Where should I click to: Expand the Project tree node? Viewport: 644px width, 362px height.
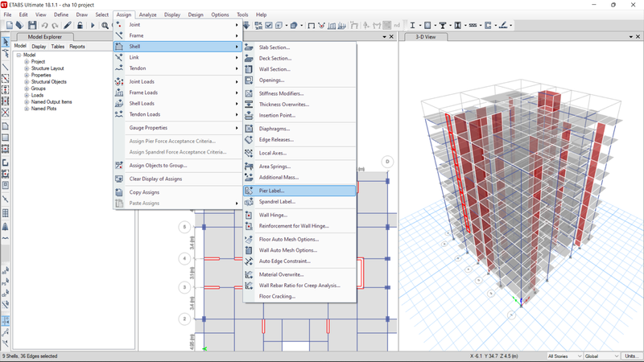(x=27, y=62)
